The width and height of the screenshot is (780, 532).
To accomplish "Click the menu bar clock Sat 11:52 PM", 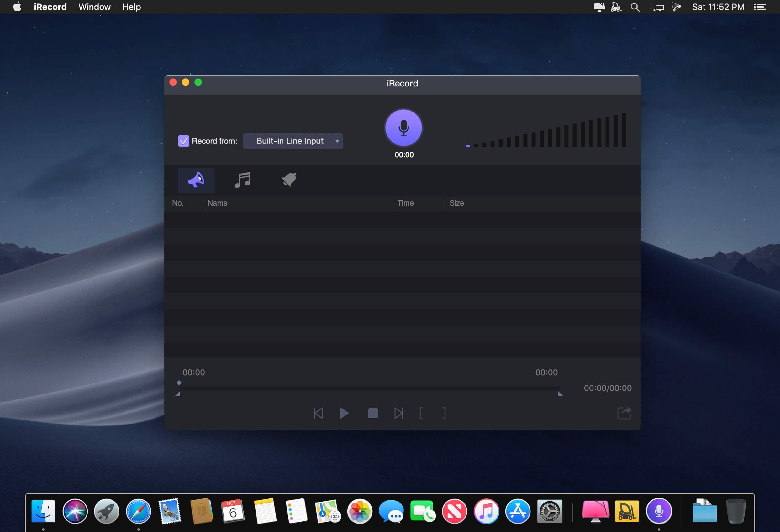I will pos(718,7).
